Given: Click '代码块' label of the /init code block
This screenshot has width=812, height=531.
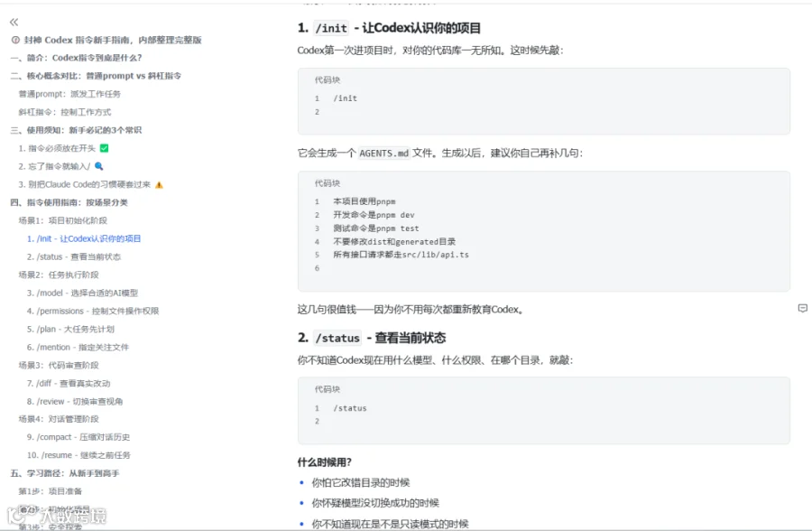Looking at the screenshot, I should (x=328, y=79).
